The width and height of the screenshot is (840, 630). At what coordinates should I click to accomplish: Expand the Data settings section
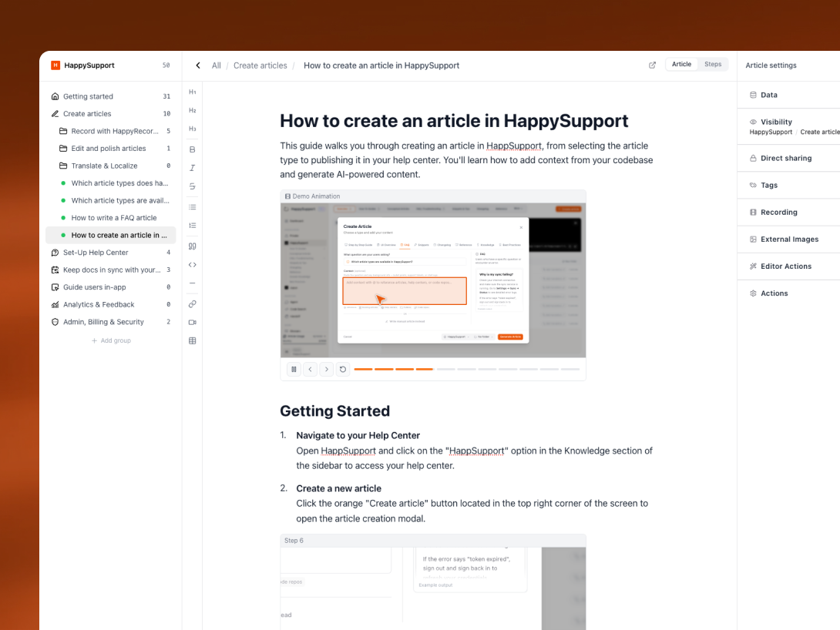(x=788, y=95)
